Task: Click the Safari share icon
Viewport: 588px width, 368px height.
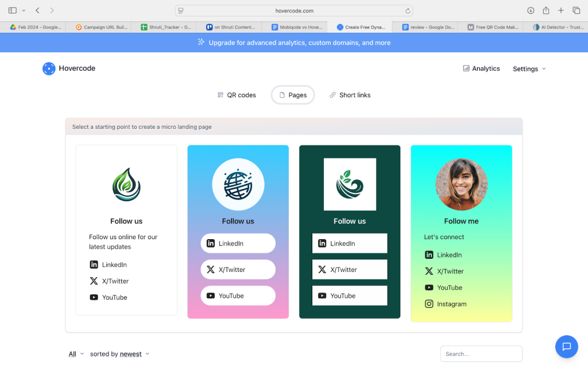Action: tap(546, 10)
